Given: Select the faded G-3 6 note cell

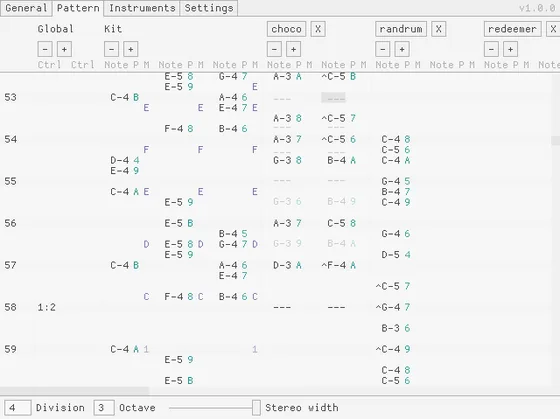Looking at the screenshot, I should coord(288,202).
